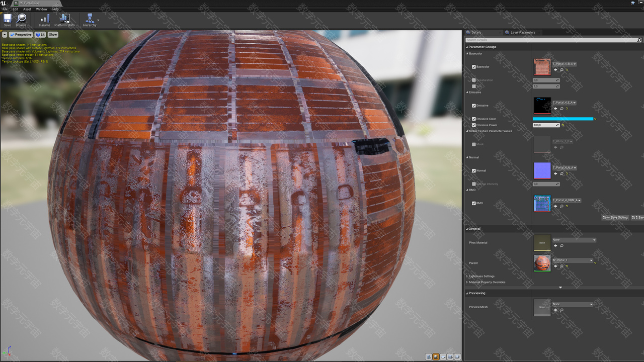
Task: Open the T_Portal_4_B_A texture dropdown
Action: (x=565, y=64)
